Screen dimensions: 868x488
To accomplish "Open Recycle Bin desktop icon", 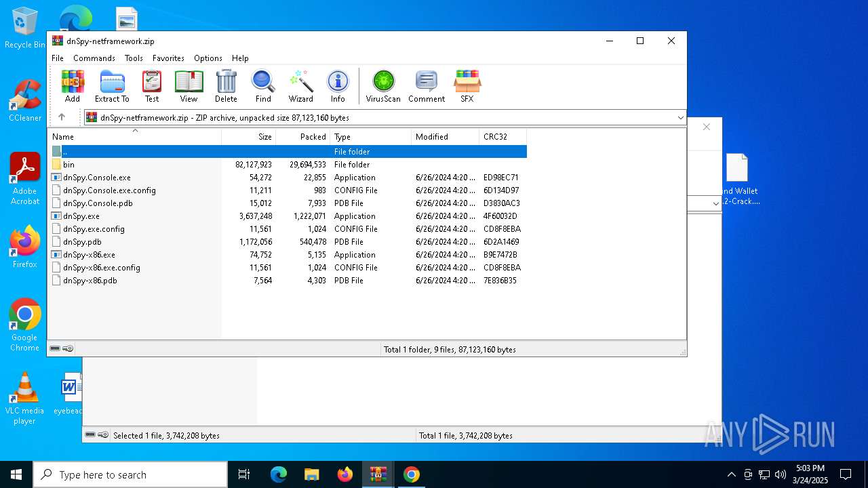I will [25, 28].
